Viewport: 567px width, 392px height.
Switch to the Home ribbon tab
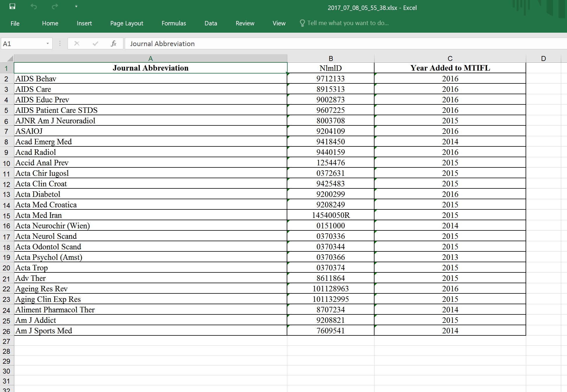coord(50,23)
